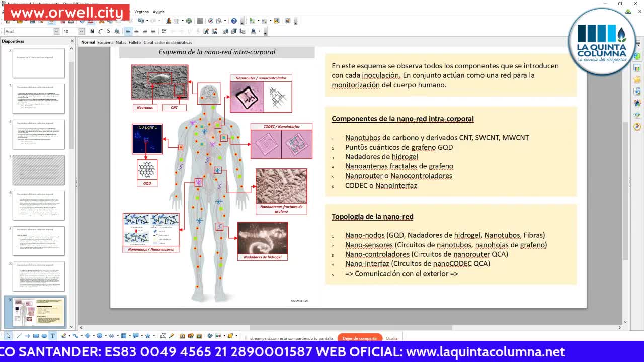Click the Slide Design icon

[276, 21]
